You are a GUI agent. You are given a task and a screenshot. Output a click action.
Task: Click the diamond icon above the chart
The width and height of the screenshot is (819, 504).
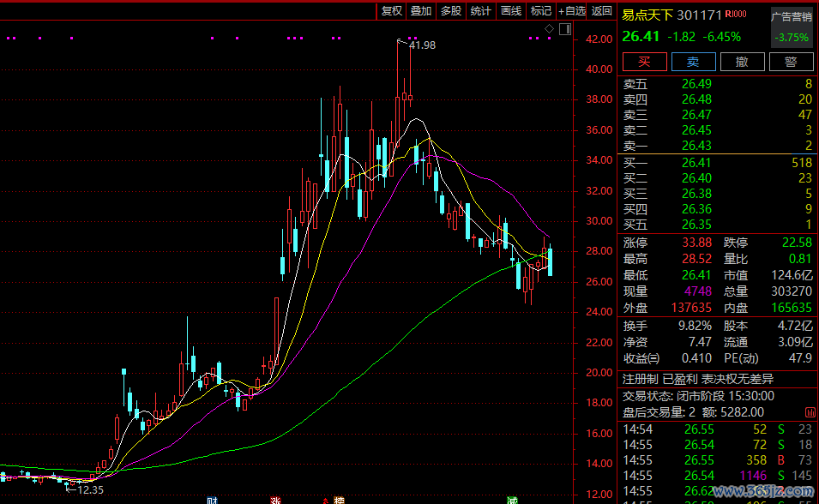click(549, 29)
